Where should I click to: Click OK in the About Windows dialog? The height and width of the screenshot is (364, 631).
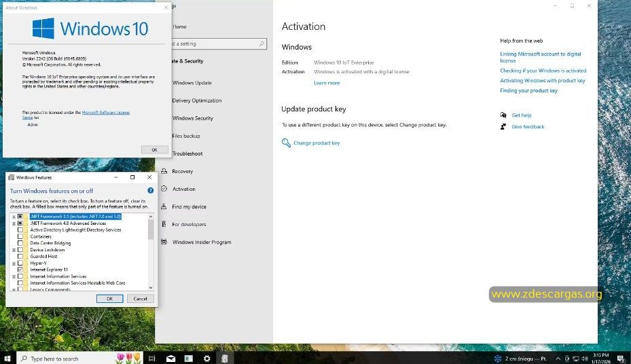155,149
